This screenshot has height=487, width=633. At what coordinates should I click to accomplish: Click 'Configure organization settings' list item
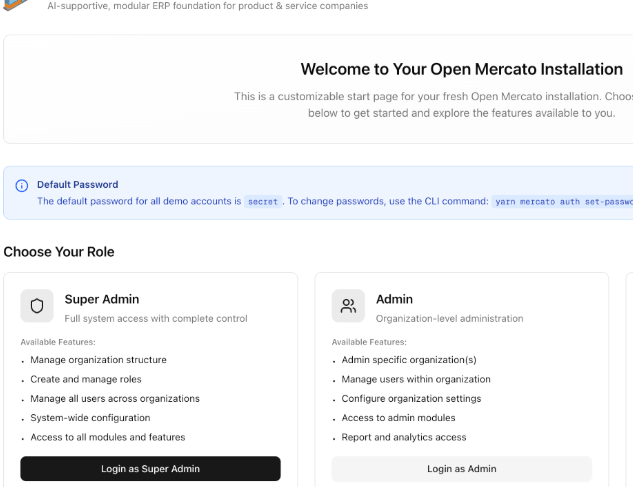[411, 399]
